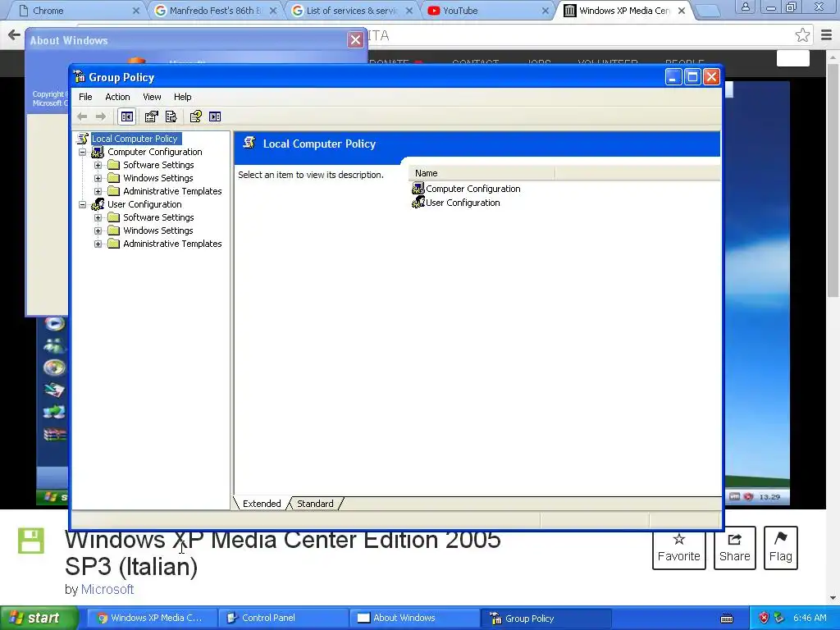Viewport: 840px width, 630px height.
Task: Click the Export List toolbar icon
Action: pyautogui.click(x=171, y=116)
